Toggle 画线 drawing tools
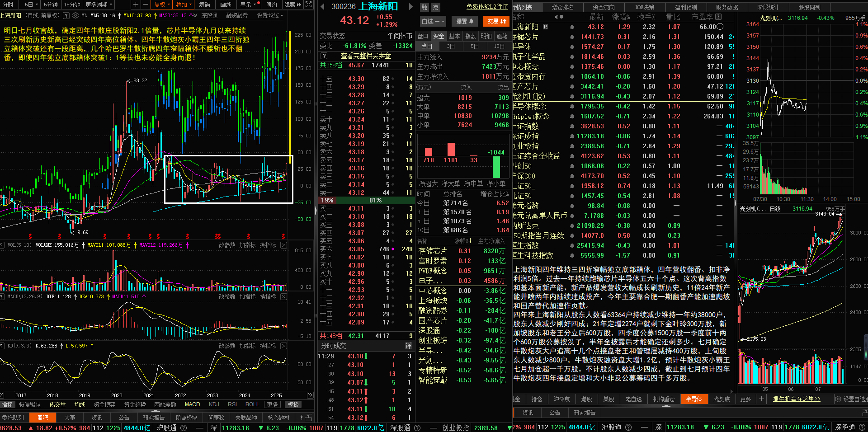868x432 pixels. [226, 5]
